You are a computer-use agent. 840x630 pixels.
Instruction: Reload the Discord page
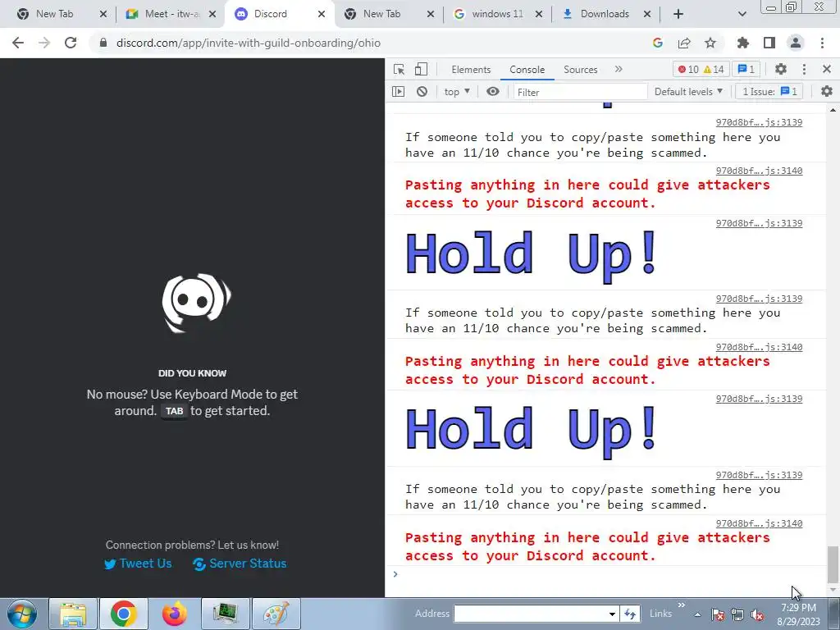[x=71, y=43]
